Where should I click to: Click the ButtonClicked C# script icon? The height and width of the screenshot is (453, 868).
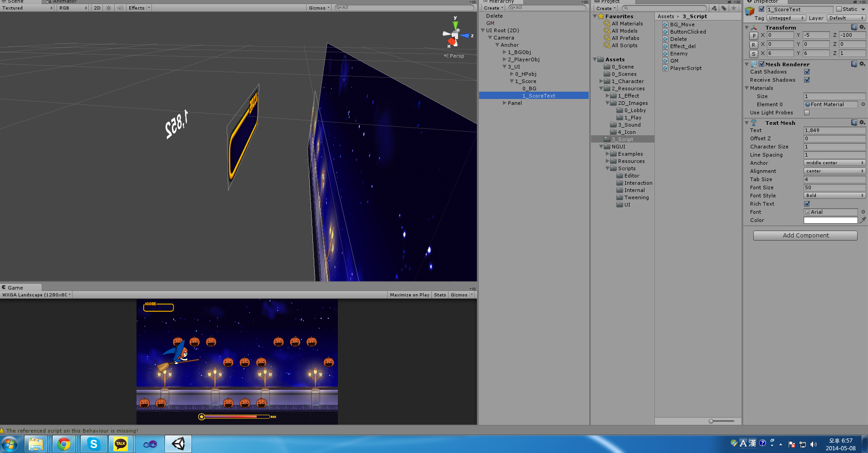(665, 32)
